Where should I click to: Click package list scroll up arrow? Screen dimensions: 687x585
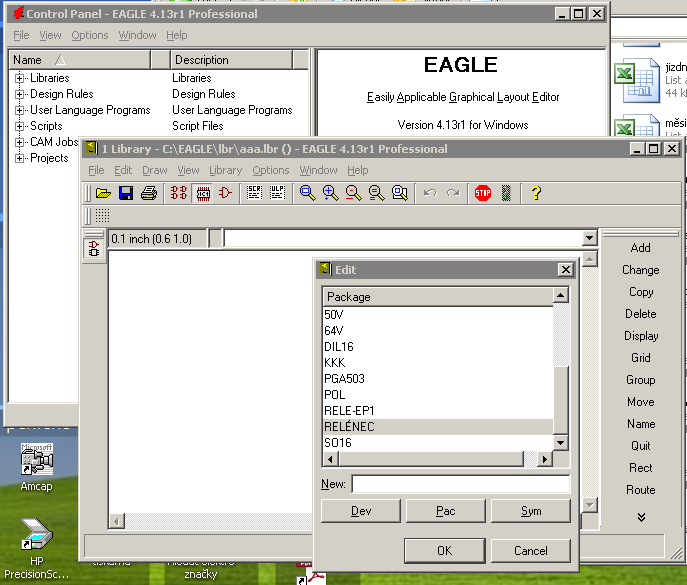pos(560,295)
